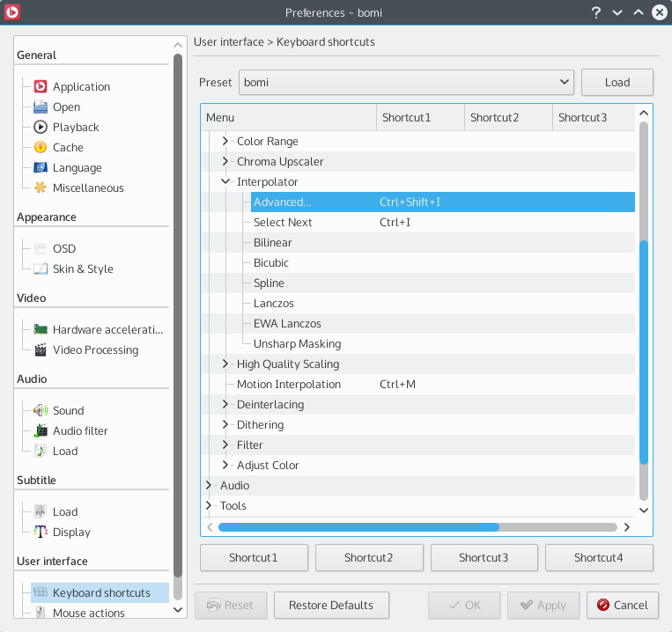Select the Hardware acceleration chip icon
The image size is (672, 632).
click(40, 329)
